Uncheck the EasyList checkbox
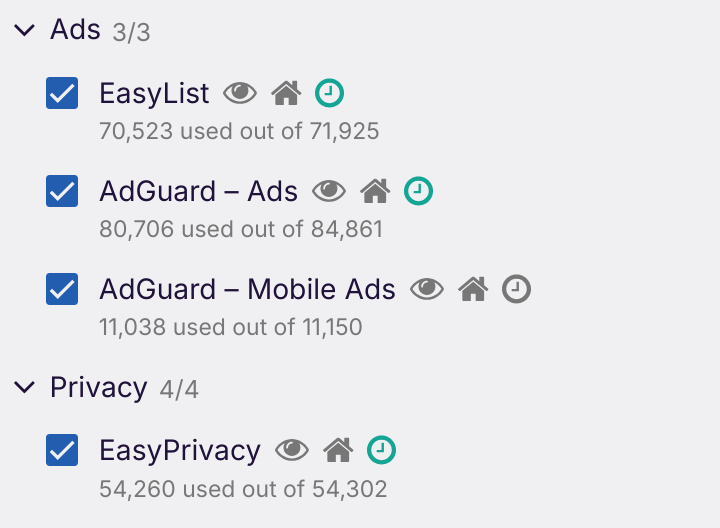Screen dimensions: 720x528 pos(62,93)
